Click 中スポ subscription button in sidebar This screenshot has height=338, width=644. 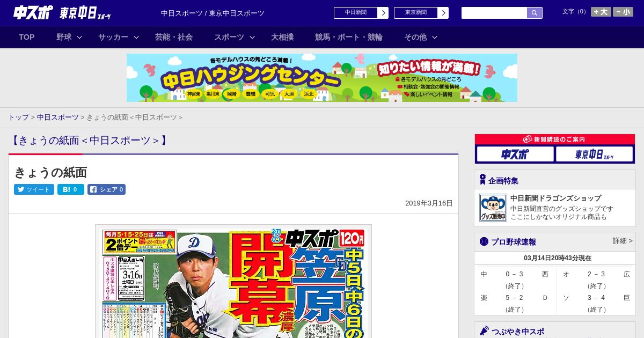[x=515, y=155]
